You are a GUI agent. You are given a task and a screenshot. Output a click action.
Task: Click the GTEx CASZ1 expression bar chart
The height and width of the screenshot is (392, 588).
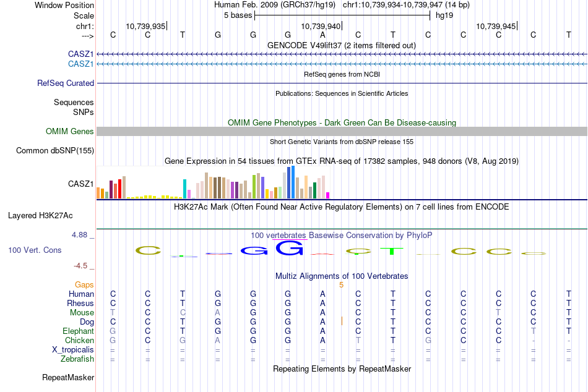click(213, 182)
